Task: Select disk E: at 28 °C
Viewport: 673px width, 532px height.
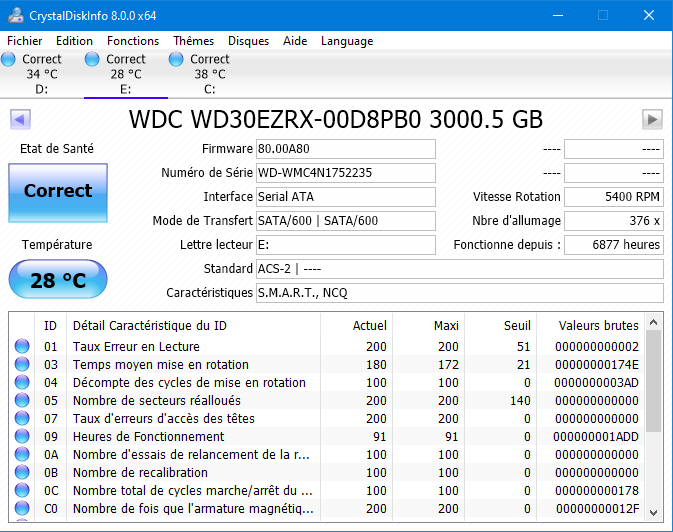Action: pyautogui.click(x=126, y=74)
